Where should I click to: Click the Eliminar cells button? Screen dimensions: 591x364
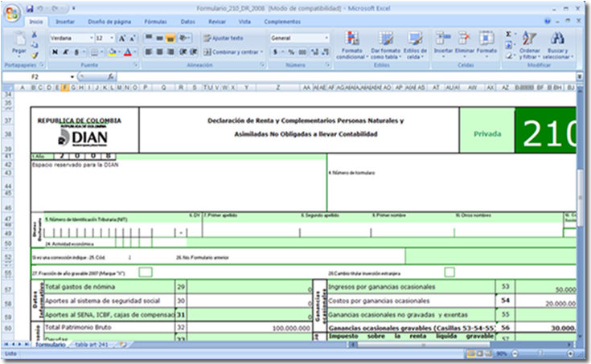pos(465,44)
